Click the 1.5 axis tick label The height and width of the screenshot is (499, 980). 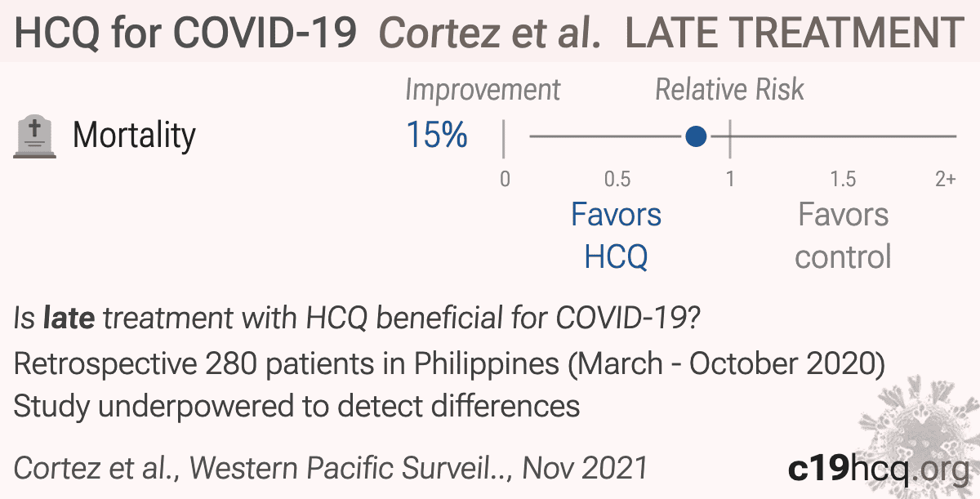[x=843, y=179]
